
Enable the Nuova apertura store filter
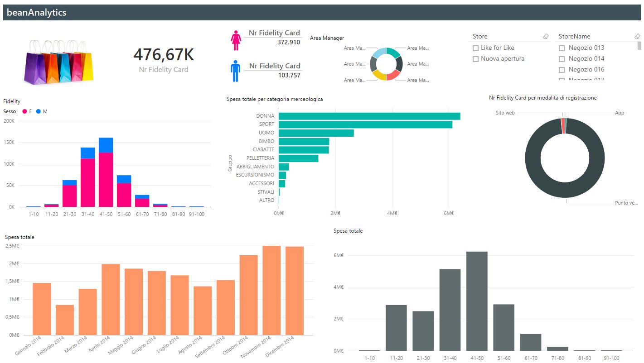[475, 59]
